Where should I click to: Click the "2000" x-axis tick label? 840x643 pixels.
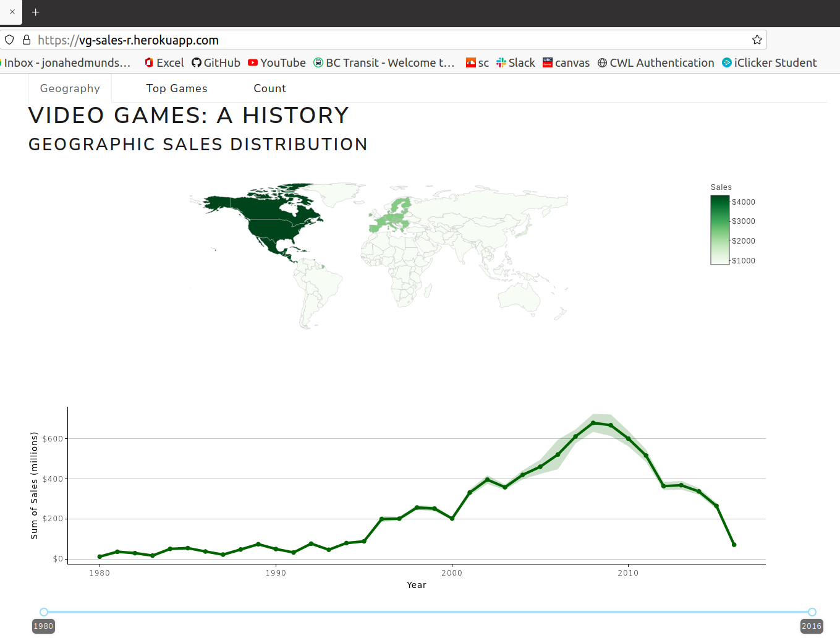[452, 573]
